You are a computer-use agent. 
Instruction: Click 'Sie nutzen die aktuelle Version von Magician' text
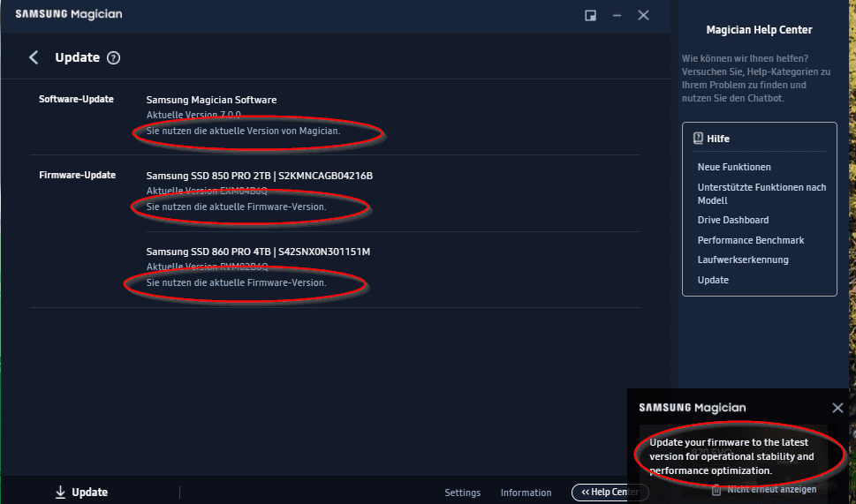coord(243,131)
